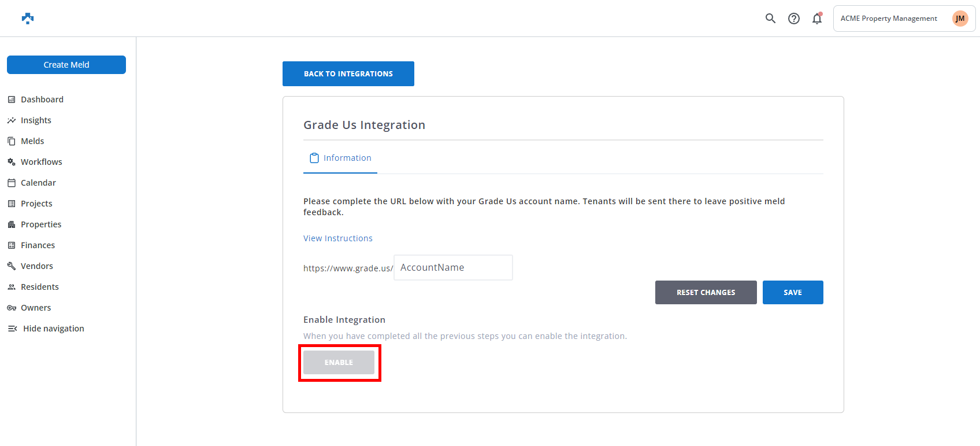Image resolution: width=980 pixels, height=446 pixels.
Task: Click the Vendors wrench icon
Action: click(x=12, y=266)
